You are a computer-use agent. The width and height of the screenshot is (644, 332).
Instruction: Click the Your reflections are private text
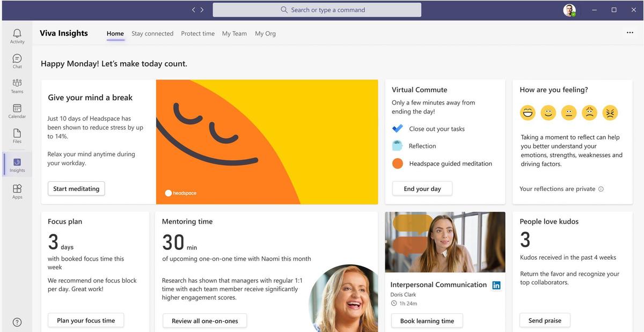558,189
